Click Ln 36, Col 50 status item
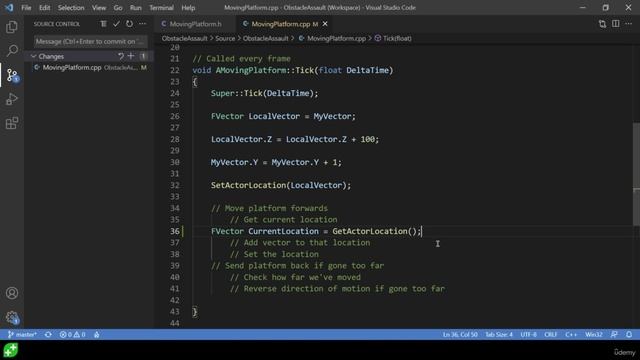This screenshot has width=640, height=360. (460, 334)
